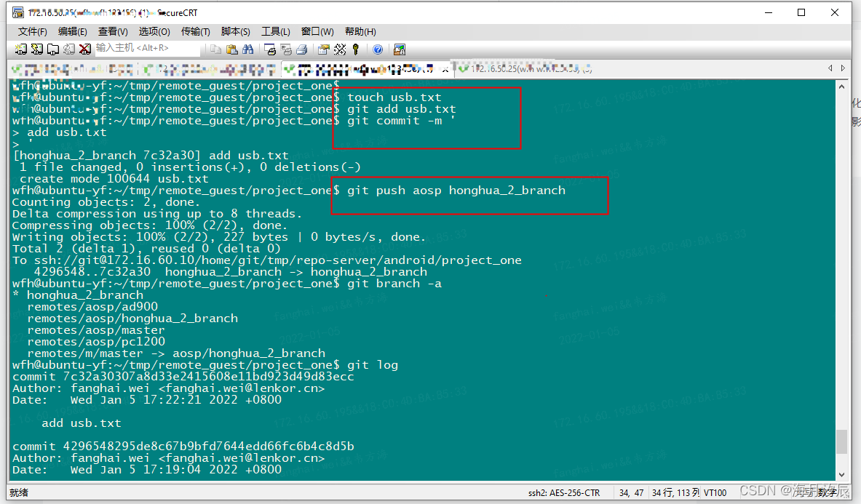
Task: Click the blue Help question-mark icon
Action: click(x=378, y=49)
